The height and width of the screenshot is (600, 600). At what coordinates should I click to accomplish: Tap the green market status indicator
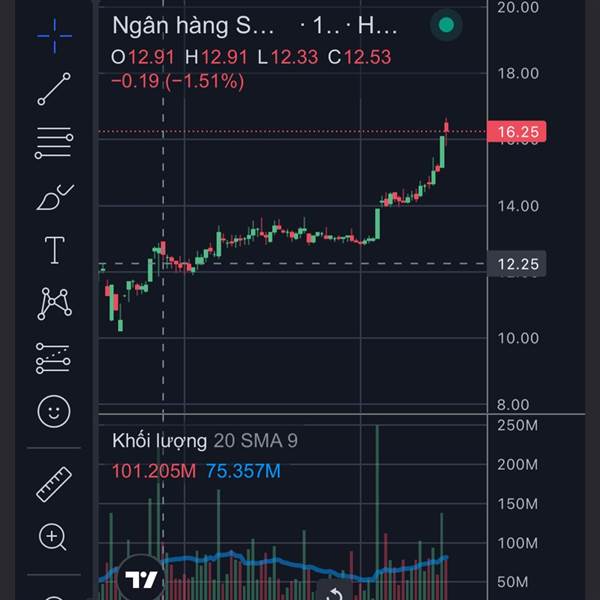coord(446,25)
